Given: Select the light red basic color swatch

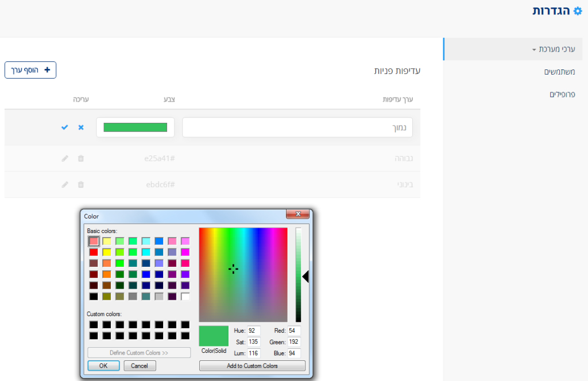Looking at the screenshot, I should 94,241.
